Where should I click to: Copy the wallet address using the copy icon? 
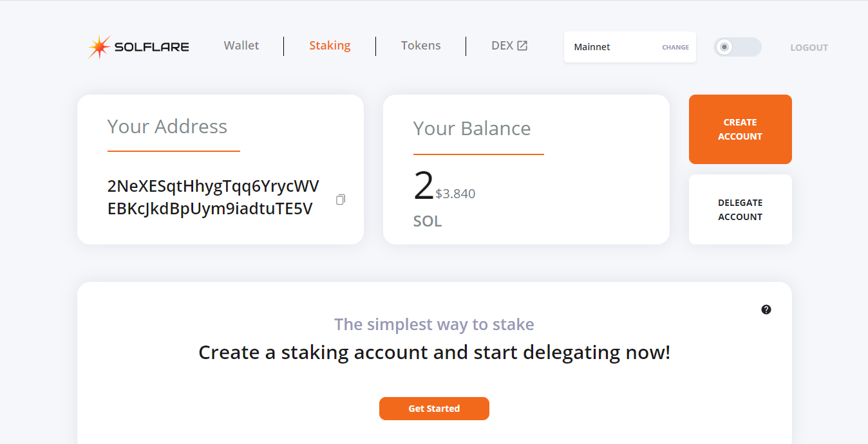[341, 199]
